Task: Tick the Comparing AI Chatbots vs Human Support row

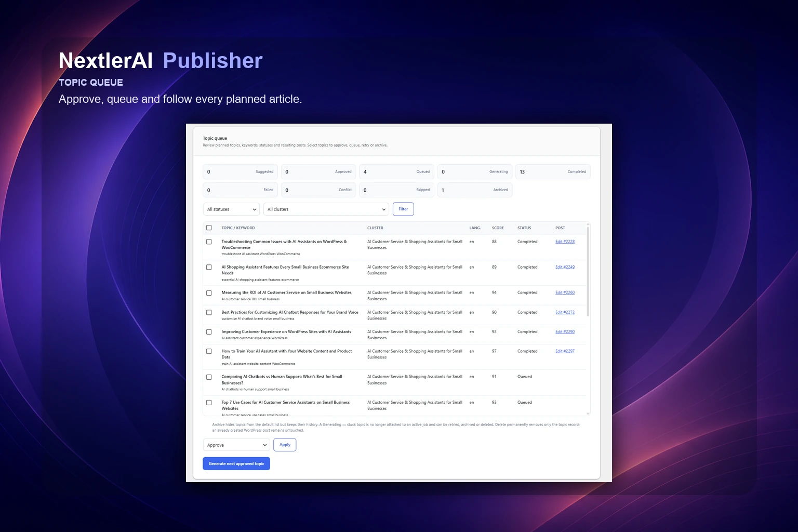Action: [x=209, y=377]
